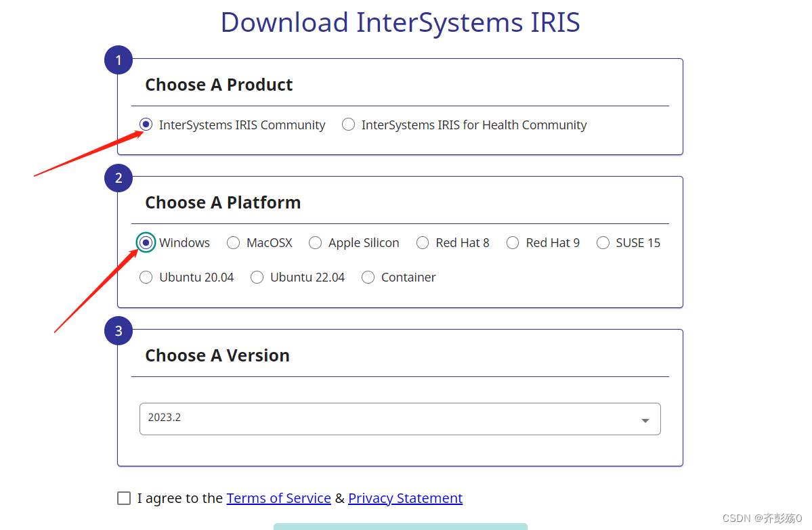Click the step 2 circle badge

click(118, 178)
